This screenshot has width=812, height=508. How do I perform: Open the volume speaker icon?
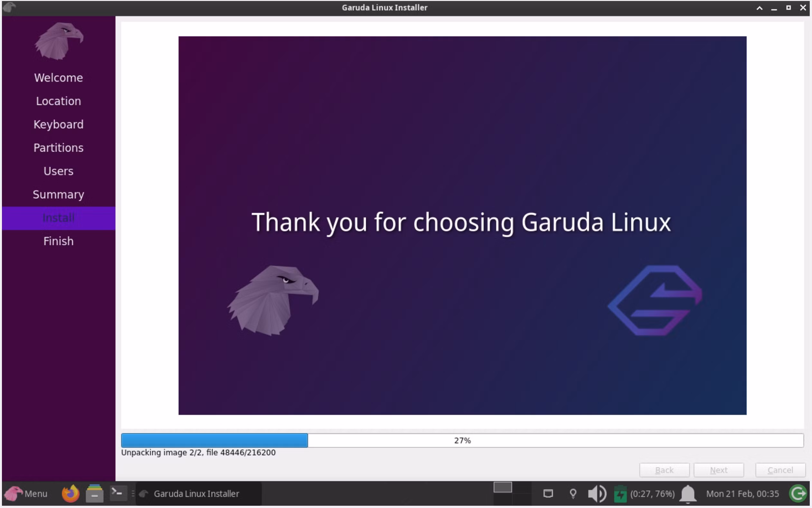(597, 494)
